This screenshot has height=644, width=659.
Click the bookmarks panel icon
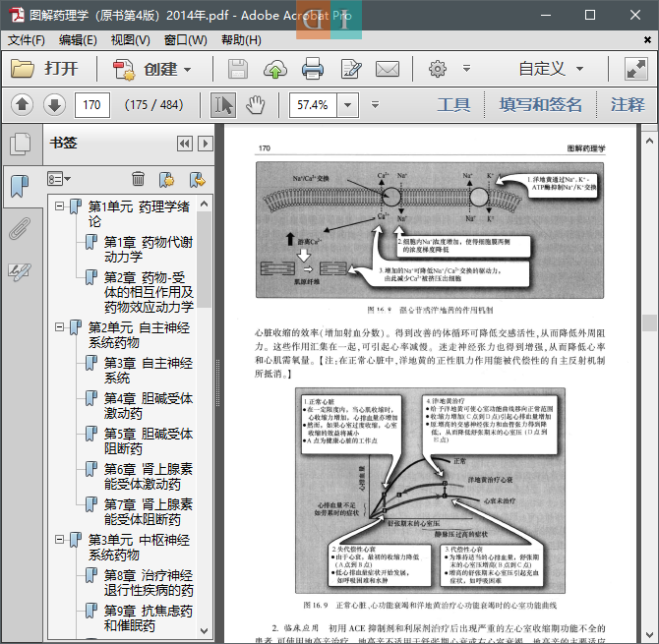pyautogui.click(x=20, y=186)
